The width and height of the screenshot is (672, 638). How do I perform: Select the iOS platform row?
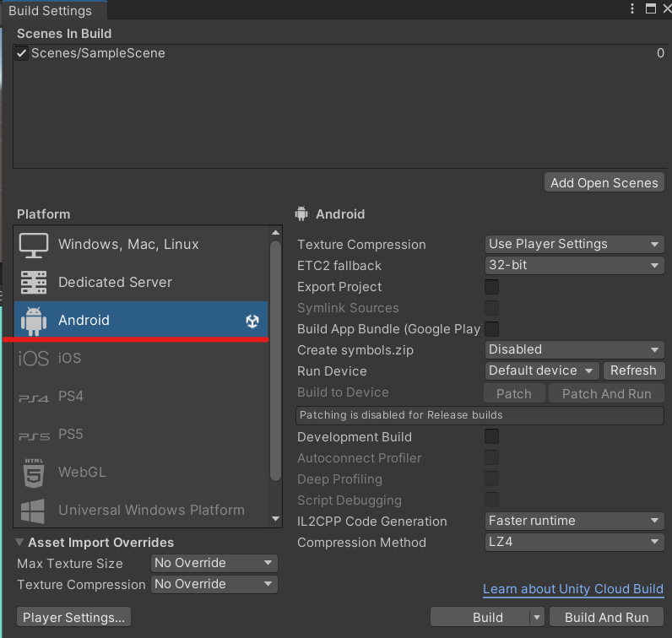[x=141, y=358]
